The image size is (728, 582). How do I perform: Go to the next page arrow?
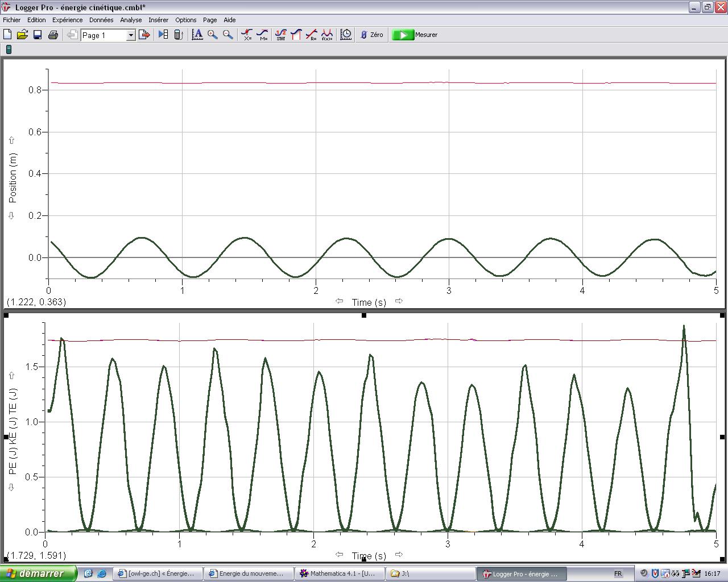pyautogui.click(x=144, y=35)
